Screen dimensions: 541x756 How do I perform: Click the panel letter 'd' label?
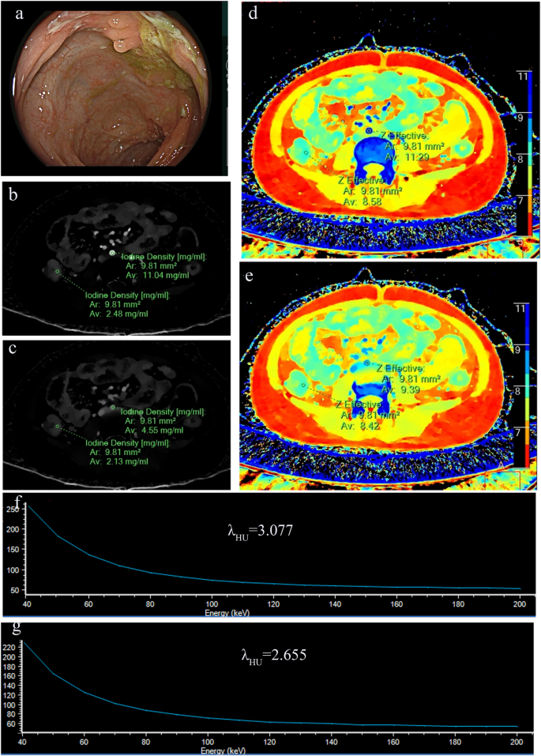click(253, 13)
